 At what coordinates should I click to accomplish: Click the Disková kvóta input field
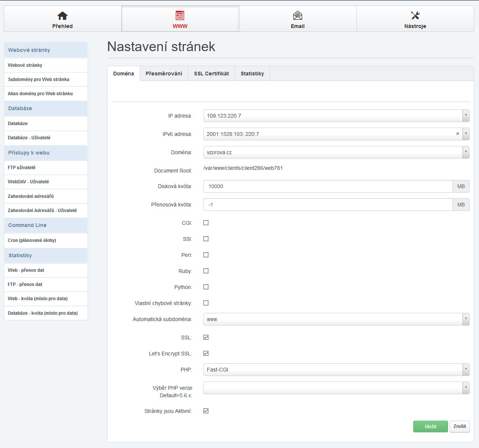click(328, 186)
